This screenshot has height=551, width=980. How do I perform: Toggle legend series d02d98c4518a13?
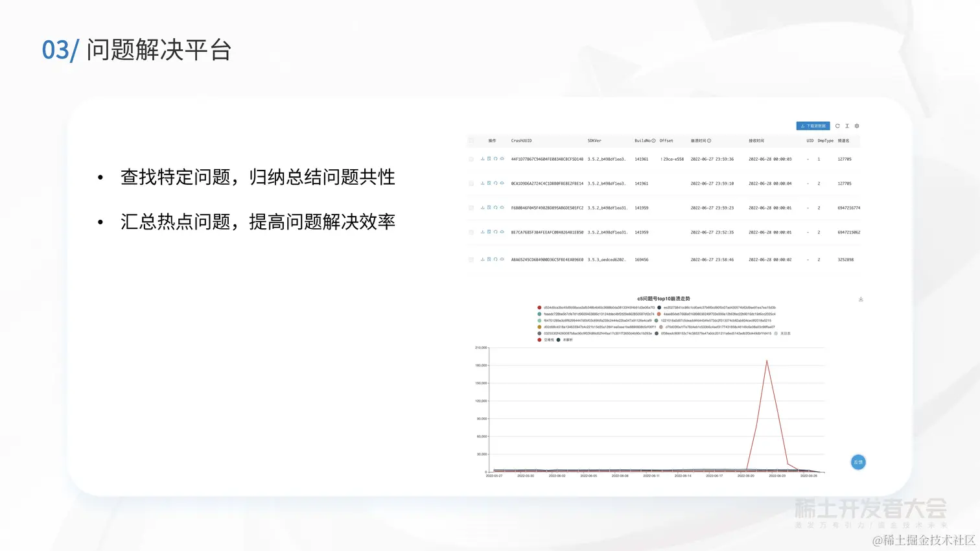click(x=596, y=327)
